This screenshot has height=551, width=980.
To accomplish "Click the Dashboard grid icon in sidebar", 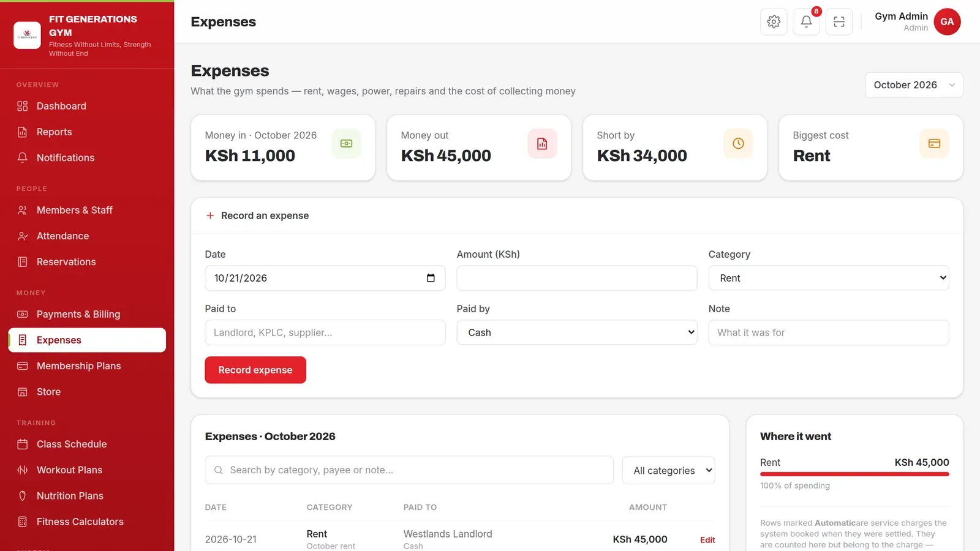I will pos(23,106).
